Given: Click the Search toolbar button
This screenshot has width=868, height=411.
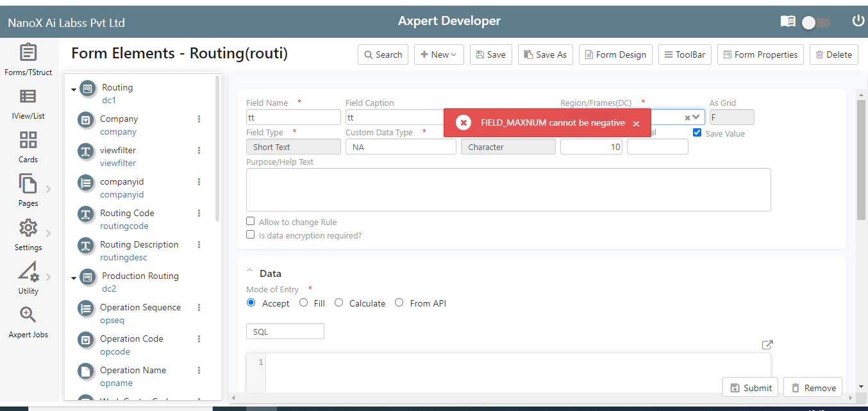Looking at the screenshot, I should [383, 55].
